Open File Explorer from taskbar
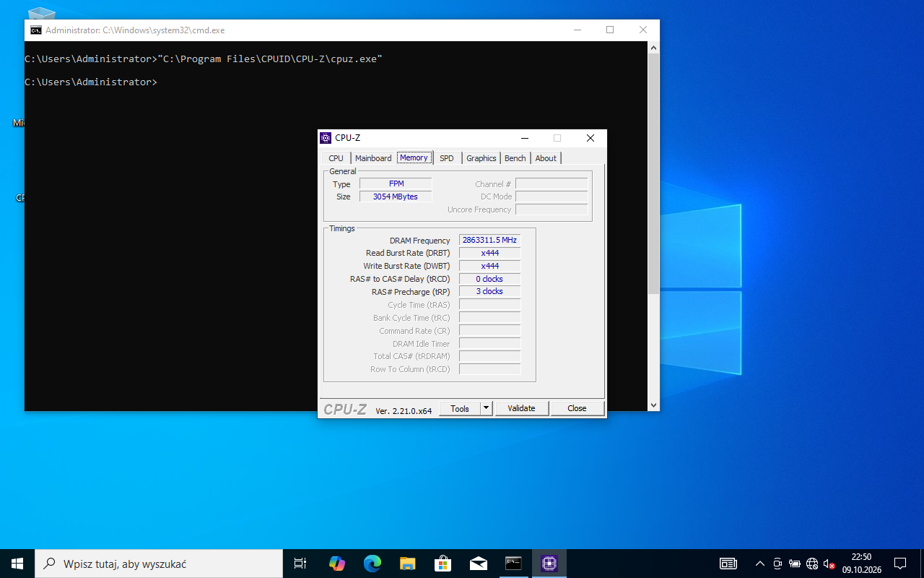 pyautogui.click(x=408, y=564)
